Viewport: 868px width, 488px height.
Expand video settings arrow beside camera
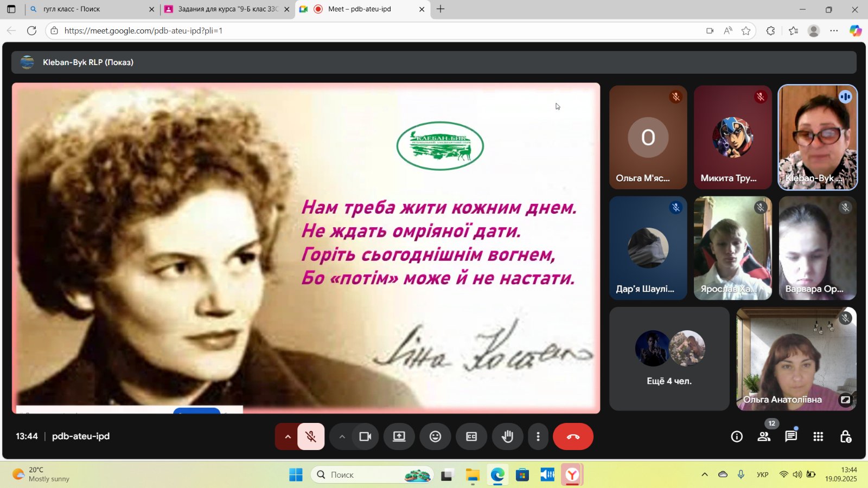[342, 436]
